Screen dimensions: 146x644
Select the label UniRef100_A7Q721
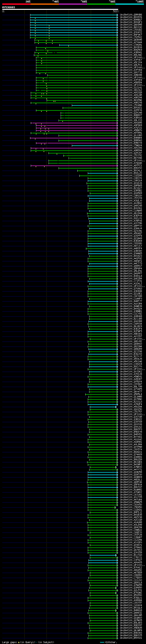(x=131, y=128)
